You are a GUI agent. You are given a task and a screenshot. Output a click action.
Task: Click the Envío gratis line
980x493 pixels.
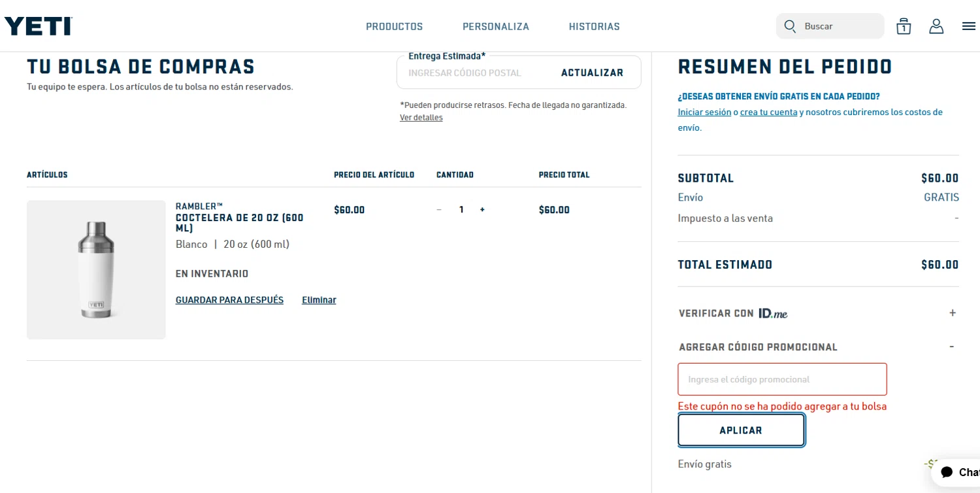click(705, 464)
